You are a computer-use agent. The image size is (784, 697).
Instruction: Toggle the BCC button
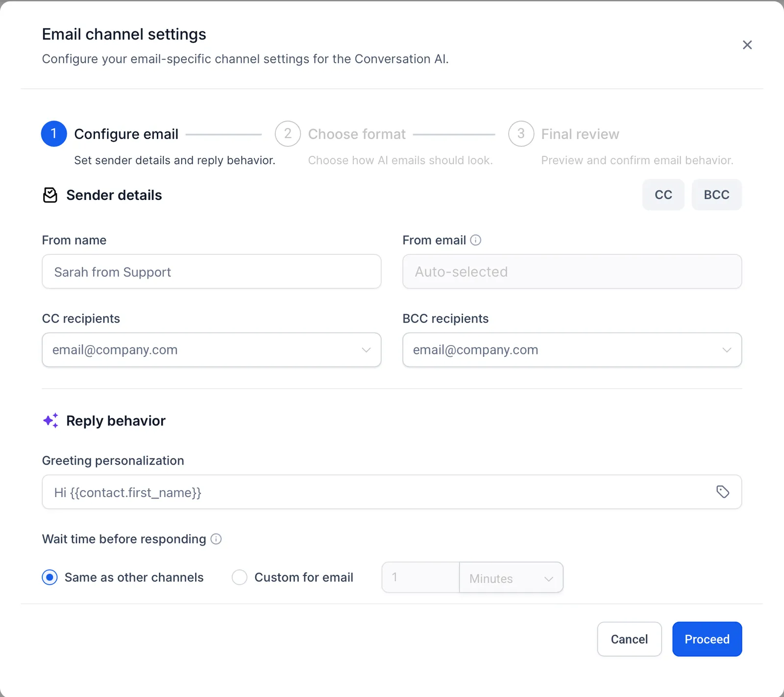tap(716, 195)
